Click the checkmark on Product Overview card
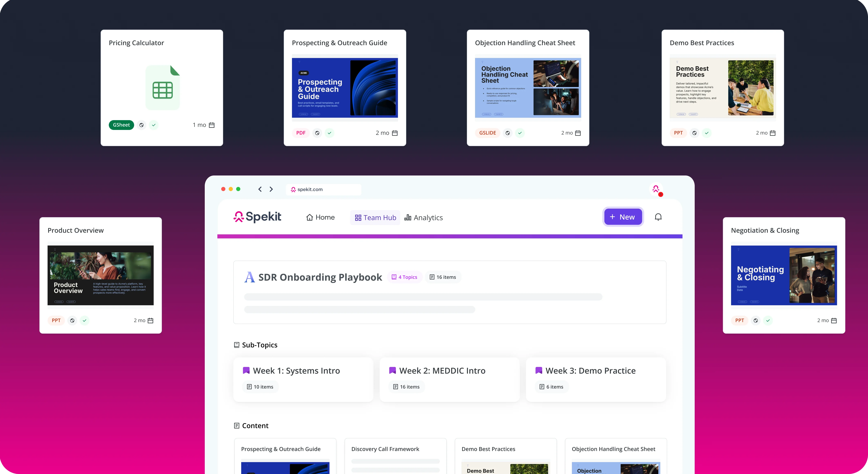 point(85,321)
